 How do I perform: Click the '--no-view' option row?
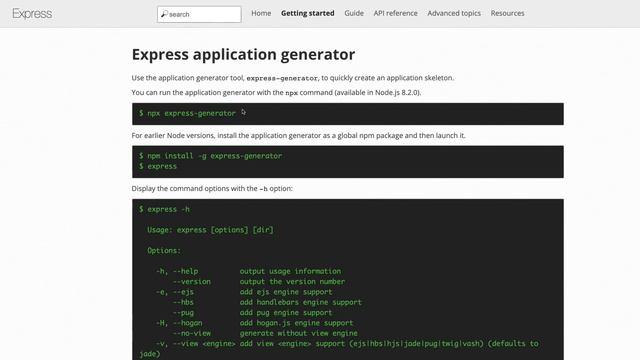265,333
